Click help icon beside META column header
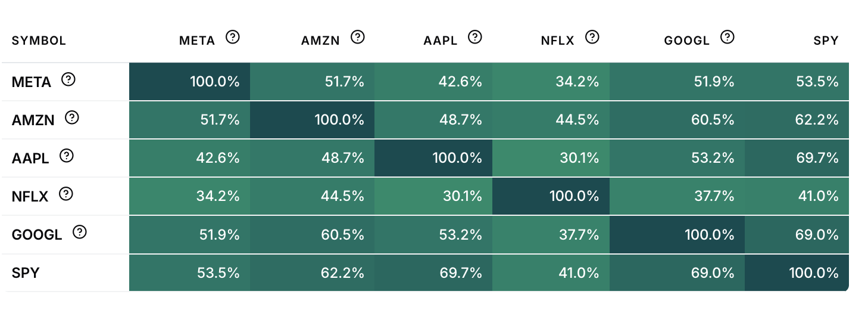Image resolution: width=868 pixels, height=316 pixels. pyautogui.click(x=233, y=38)
